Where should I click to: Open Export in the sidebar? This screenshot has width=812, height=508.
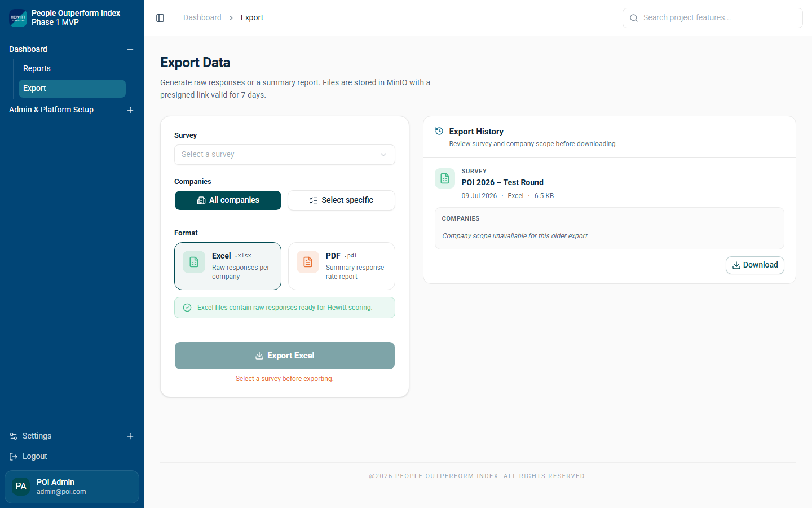tap(72, 89)
